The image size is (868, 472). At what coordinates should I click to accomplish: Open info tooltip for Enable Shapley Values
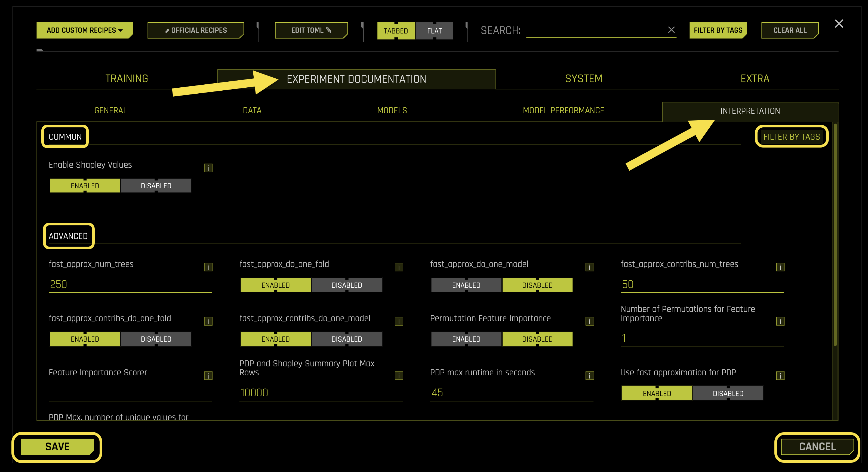tap(208, 168)
